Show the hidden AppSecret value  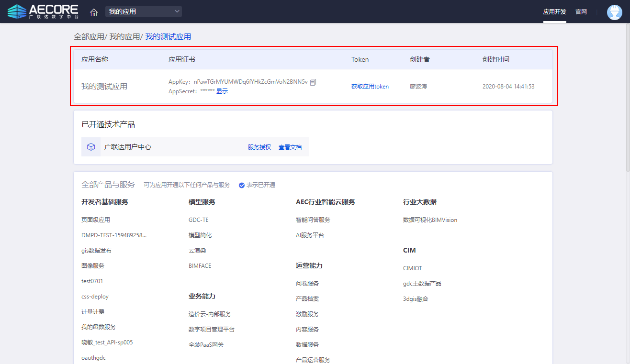coord(222,91)
